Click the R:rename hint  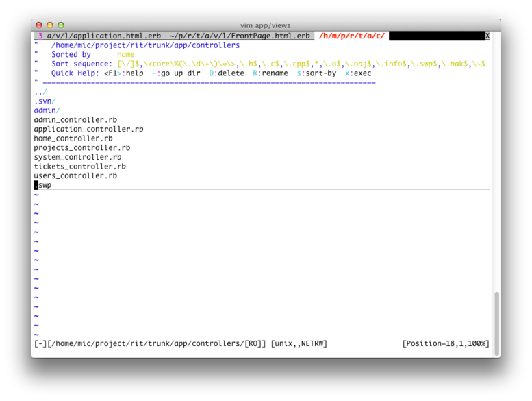pyautogui.click(x=270, y=73)
